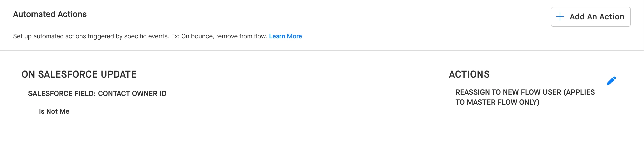The height and width of the screenshot is (149, 644).
Task: Click the 'To Master Flow Only)' line
Action: tap(498, 102)
